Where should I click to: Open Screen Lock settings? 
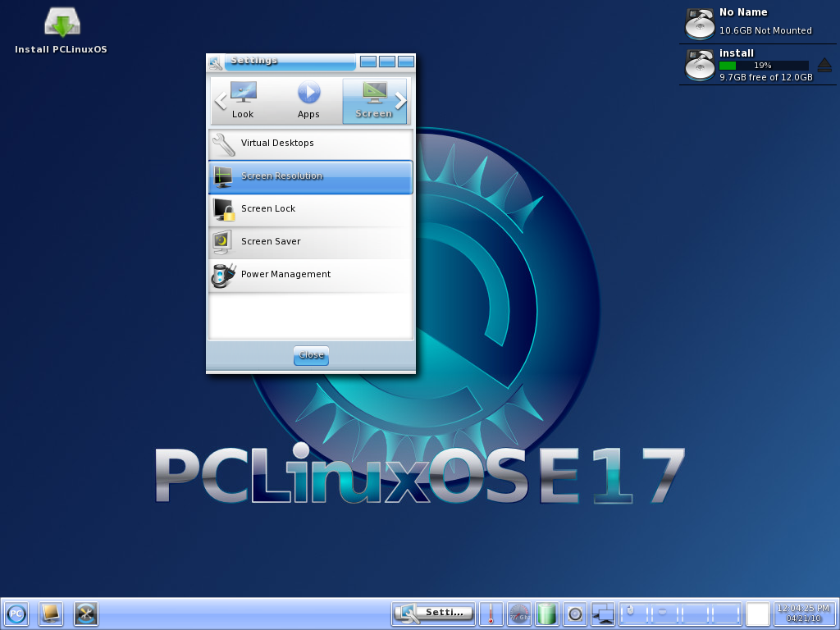pos(310,209)
